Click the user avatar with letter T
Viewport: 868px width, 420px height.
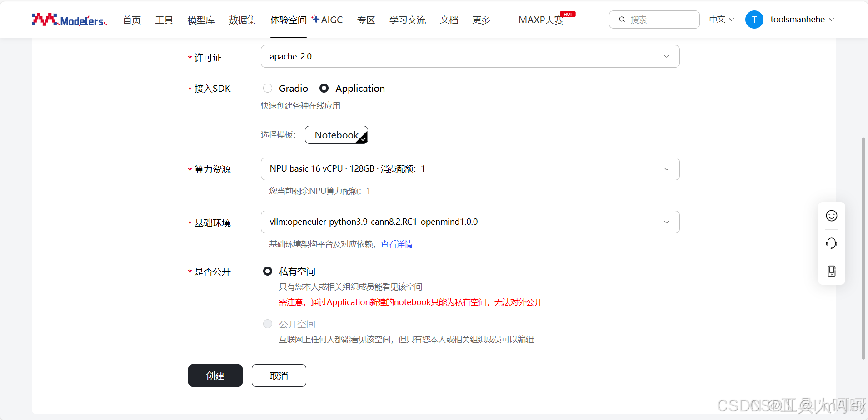click(754, 19)
